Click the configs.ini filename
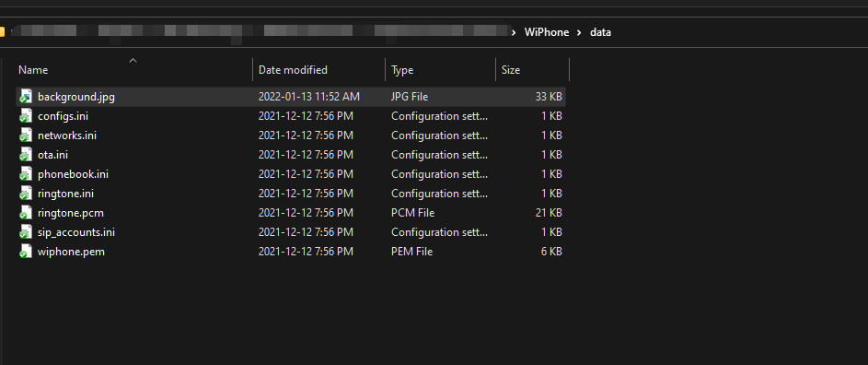This screenshot has width=868, height=365. pos(64,116)
